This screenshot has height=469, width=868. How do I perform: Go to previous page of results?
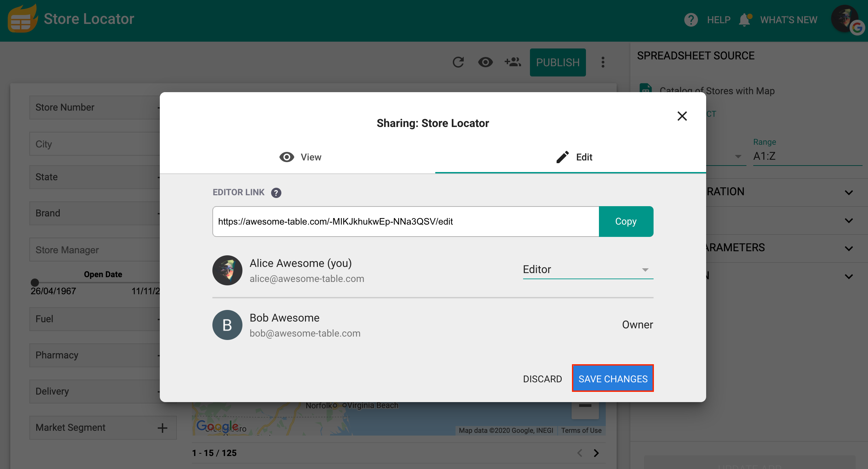coord(580,453)
